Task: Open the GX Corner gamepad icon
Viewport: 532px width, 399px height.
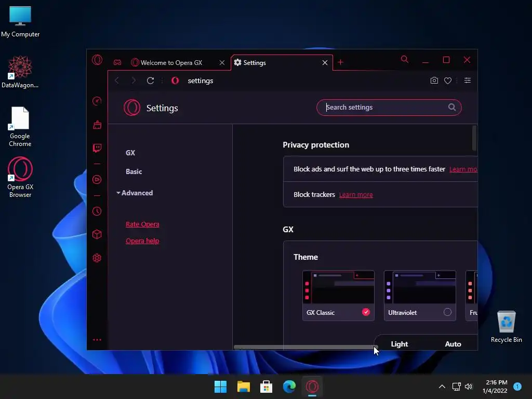Action: (x=117, y=62)
